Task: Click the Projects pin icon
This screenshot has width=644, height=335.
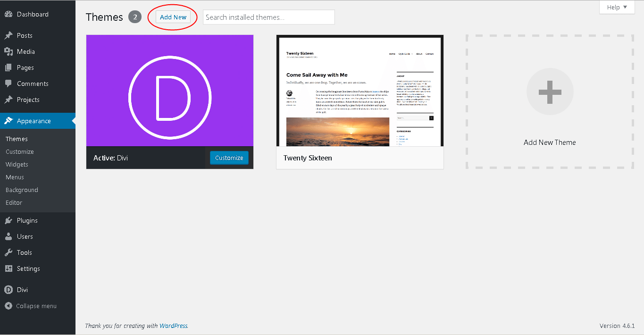Action: pyautogui.click(x=8, y=100)
